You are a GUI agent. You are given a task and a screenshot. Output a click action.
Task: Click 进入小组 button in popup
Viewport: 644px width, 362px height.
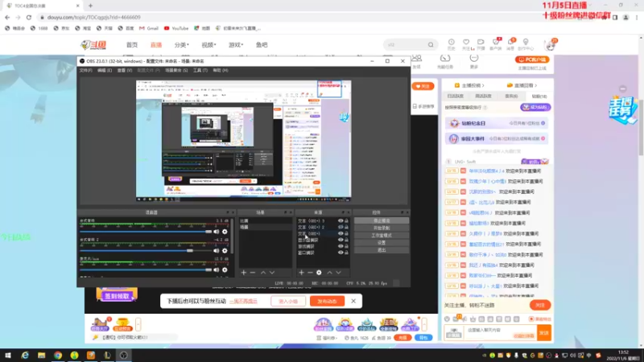tap(288, 301)
